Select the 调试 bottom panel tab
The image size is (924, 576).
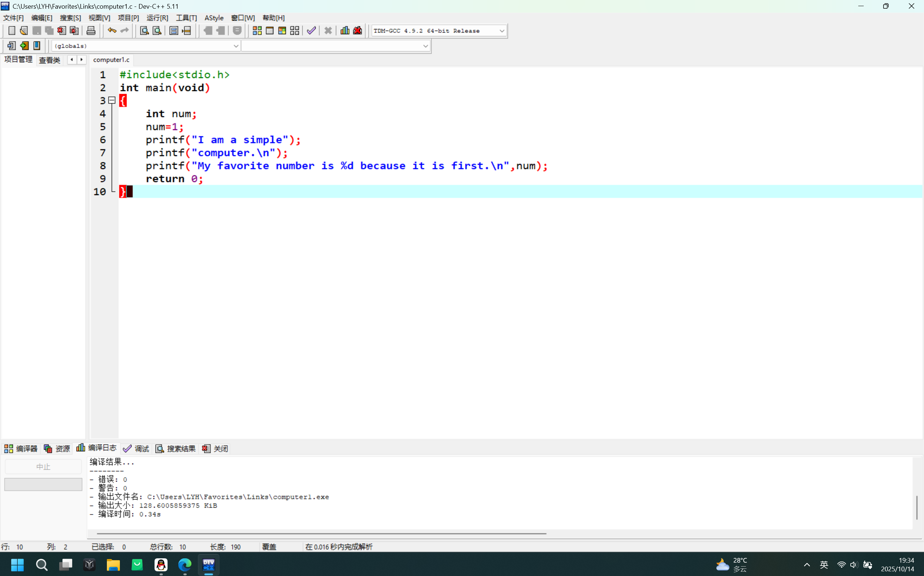pyautogui.click(x=136, y=449)
